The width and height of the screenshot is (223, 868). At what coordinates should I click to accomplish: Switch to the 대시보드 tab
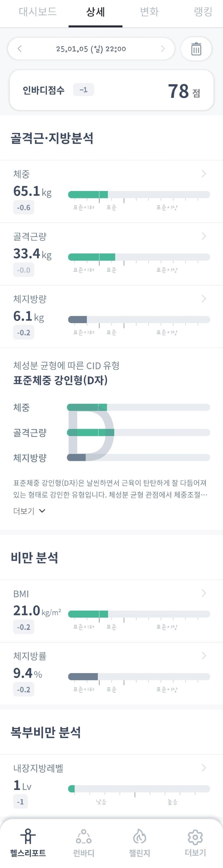(38, 12)
